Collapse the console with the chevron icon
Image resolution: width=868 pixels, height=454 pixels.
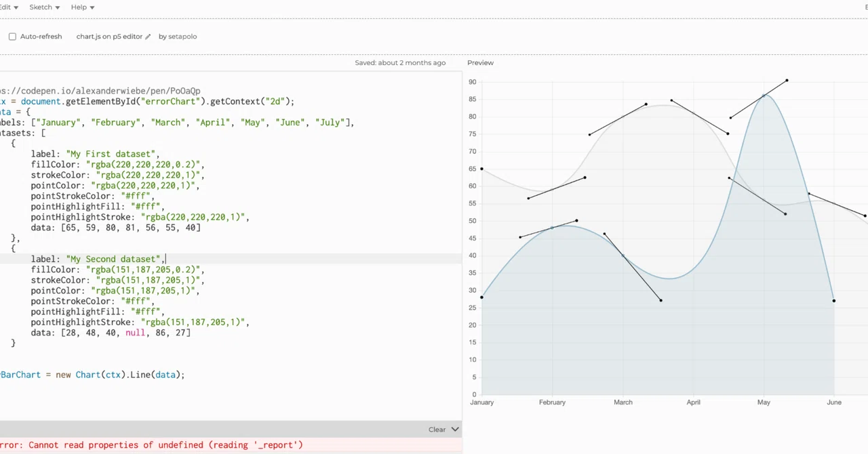pyautogui.click(x=455, y=430)
